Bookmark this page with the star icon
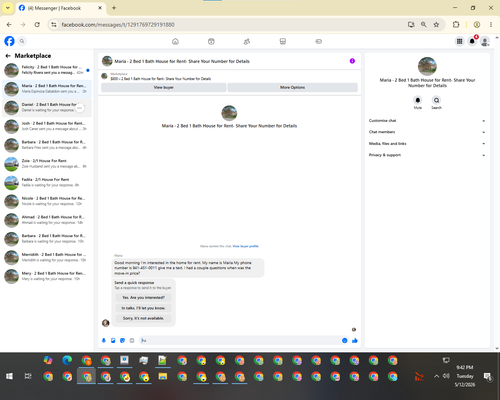 436,25
